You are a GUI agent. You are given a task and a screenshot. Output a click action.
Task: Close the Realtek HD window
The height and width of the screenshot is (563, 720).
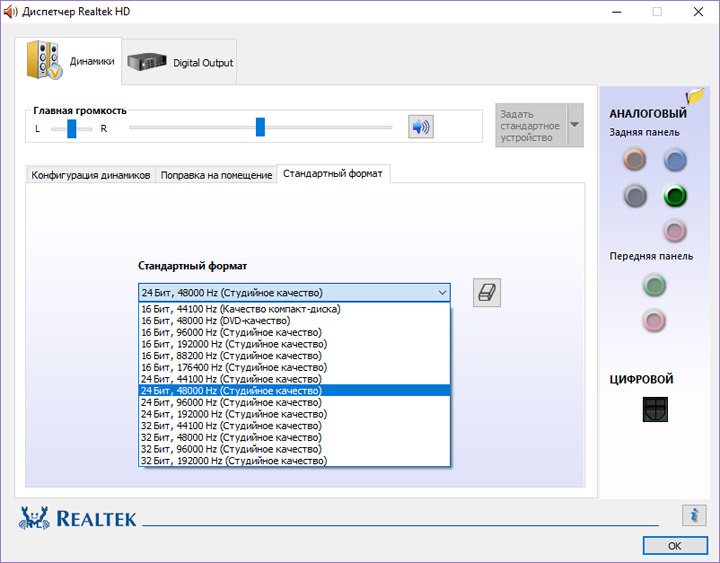point(698,11)
